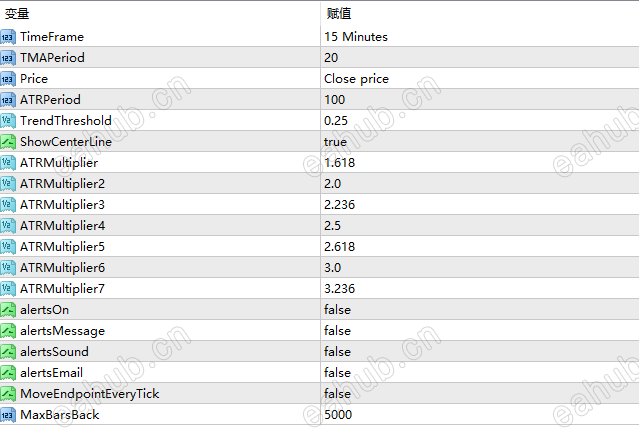Click the double-type icon beside TrendThreshold
Viewport: 639px width, 434px height.
point(8,120)
